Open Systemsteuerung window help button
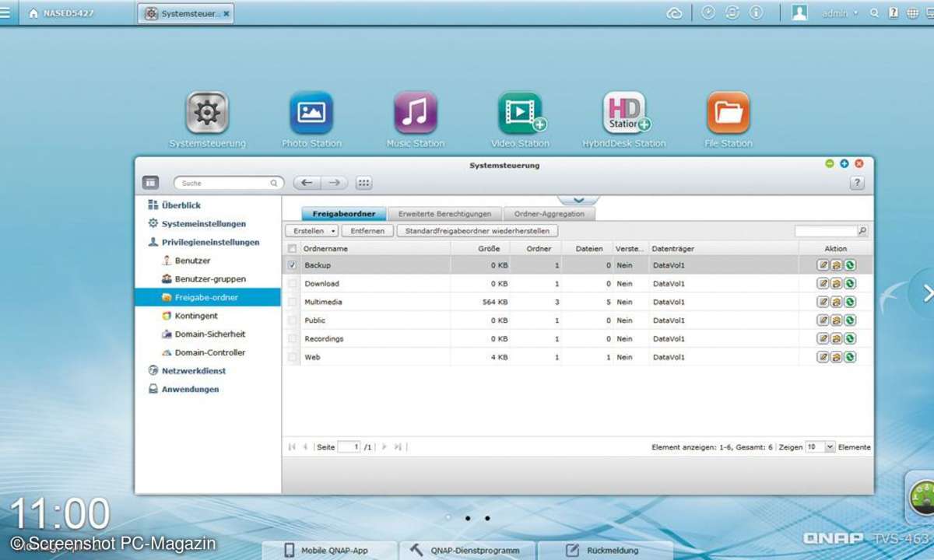Screen dimensions: 934x560 point(857,183)
